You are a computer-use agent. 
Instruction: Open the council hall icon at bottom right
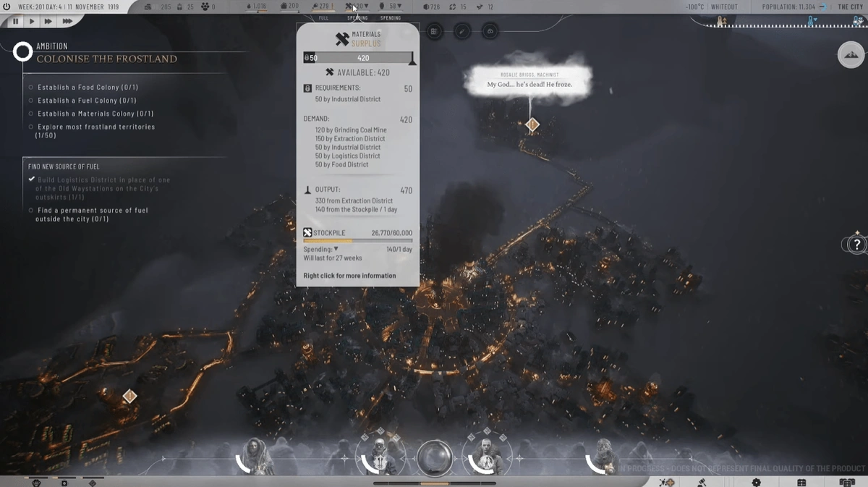[x=847, y=482]
